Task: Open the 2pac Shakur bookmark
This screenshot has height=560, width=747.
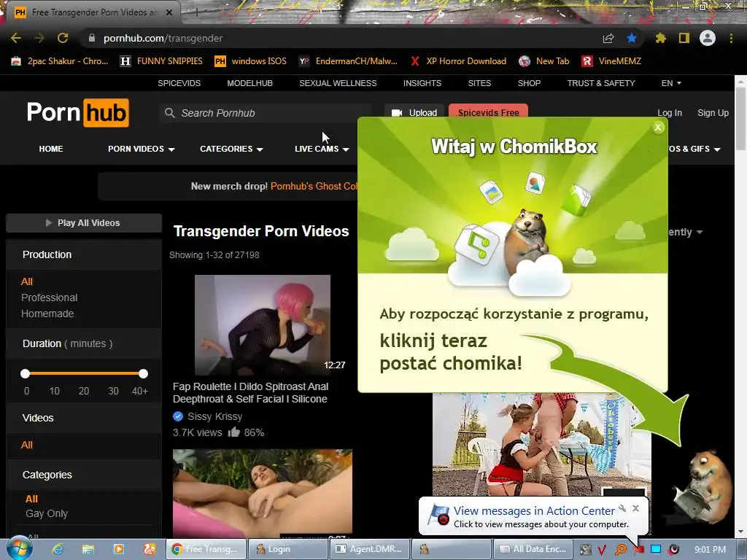Action: (x=60, y=61)
